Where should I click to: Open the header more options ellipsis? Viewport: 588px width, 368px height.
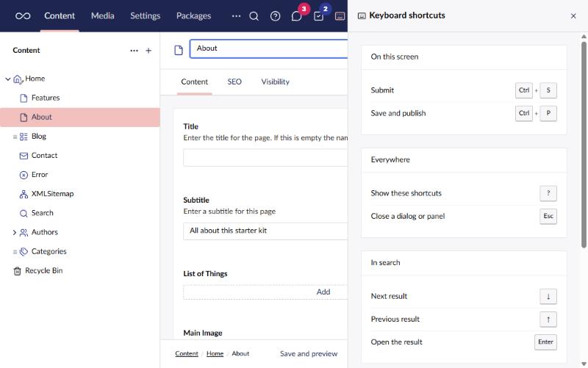coord(236,15)
